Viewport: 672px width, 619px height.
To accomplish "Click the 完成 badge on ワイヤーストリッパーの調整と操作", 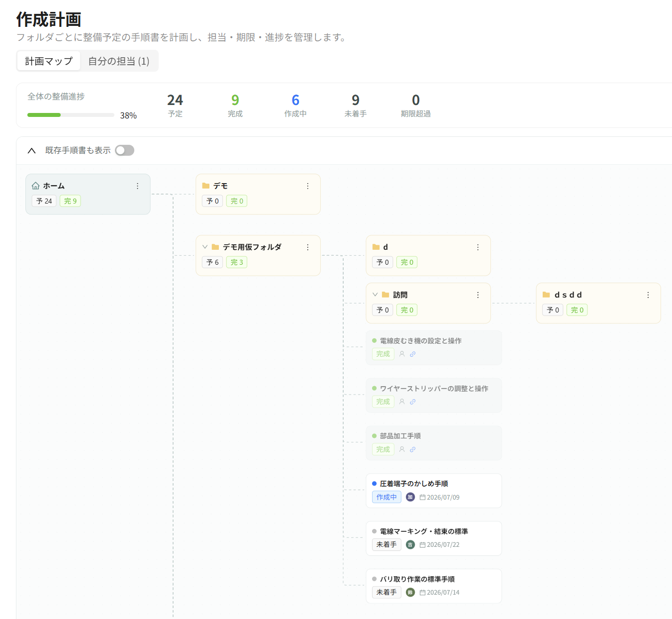I will tap(383, 402).
